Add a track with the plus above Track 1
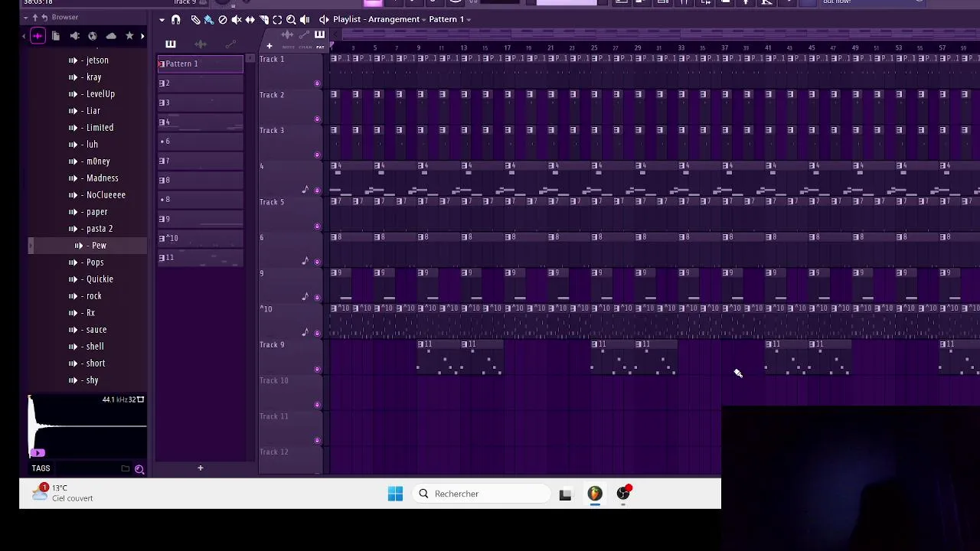The width and height of the screenshot is (980, 551). [269, 46]
